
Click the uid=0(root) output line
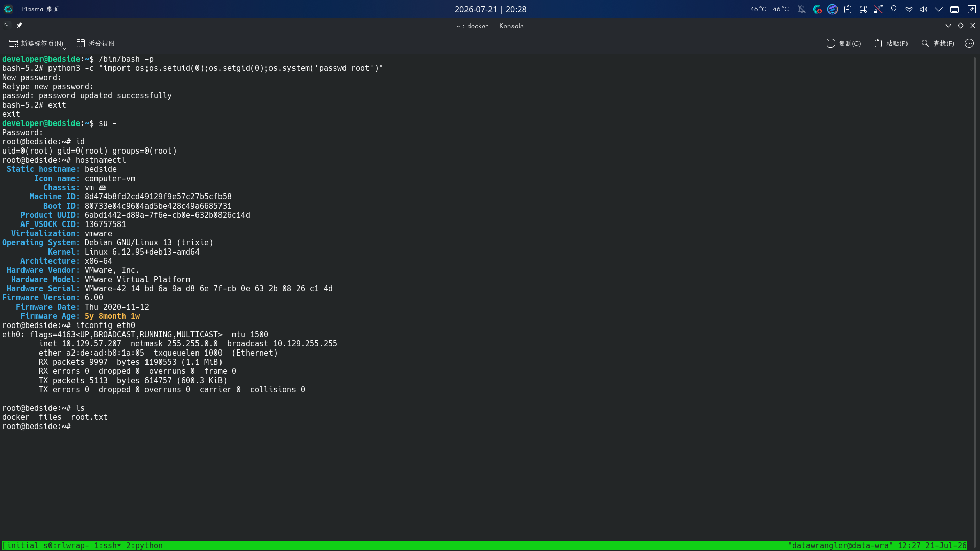coord(89,151)
